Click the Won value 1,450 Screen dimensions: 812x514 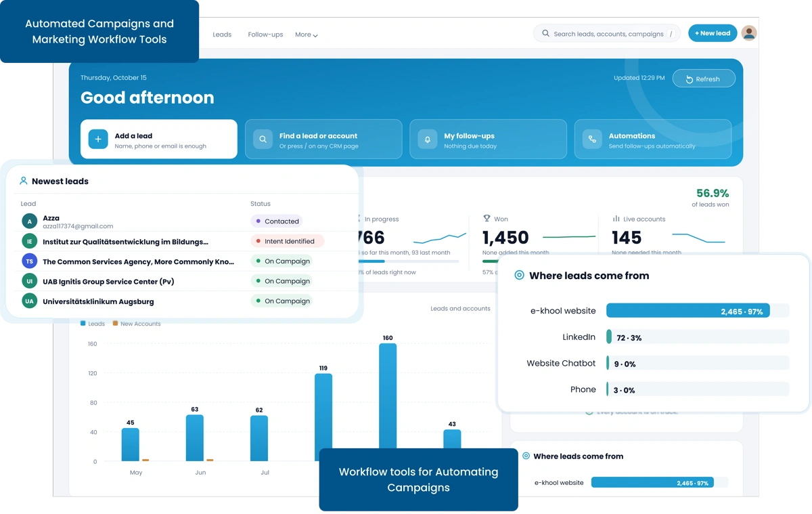pos(505,238)
